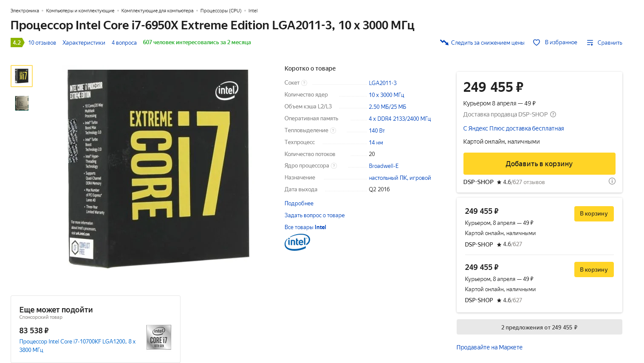This screenshot has height=363, width=644.
Task: Click the Intel brand logo
Action: 297,242
